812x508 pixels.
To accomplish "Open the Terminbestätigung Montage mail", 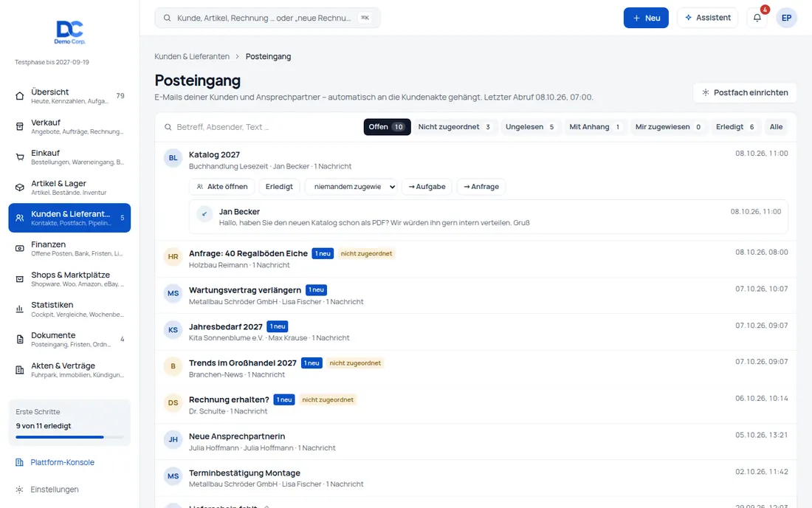I will point(475,478).
